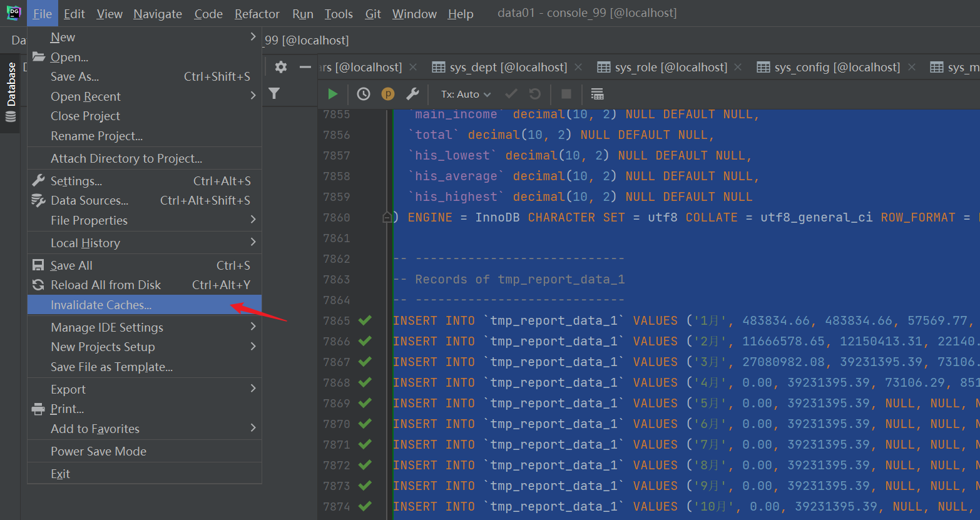Close the sys_config tab
The image size is (980, 520).
912,66
